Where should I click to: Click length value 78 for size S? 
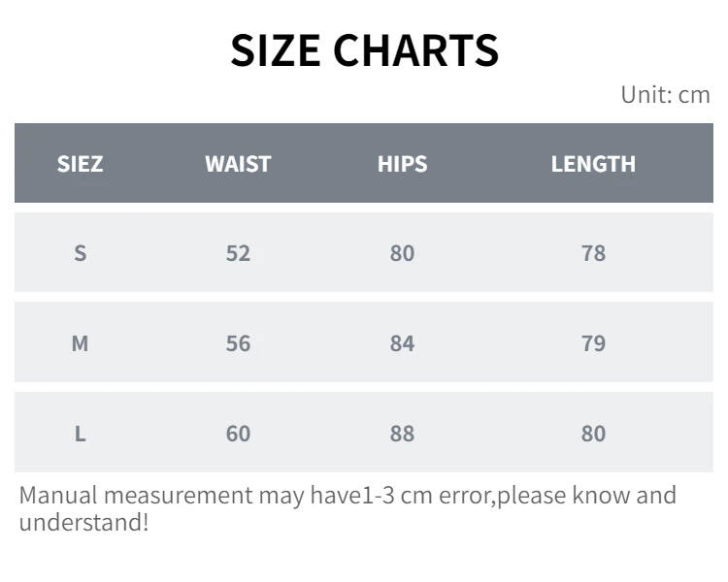(x=593, y=253)
